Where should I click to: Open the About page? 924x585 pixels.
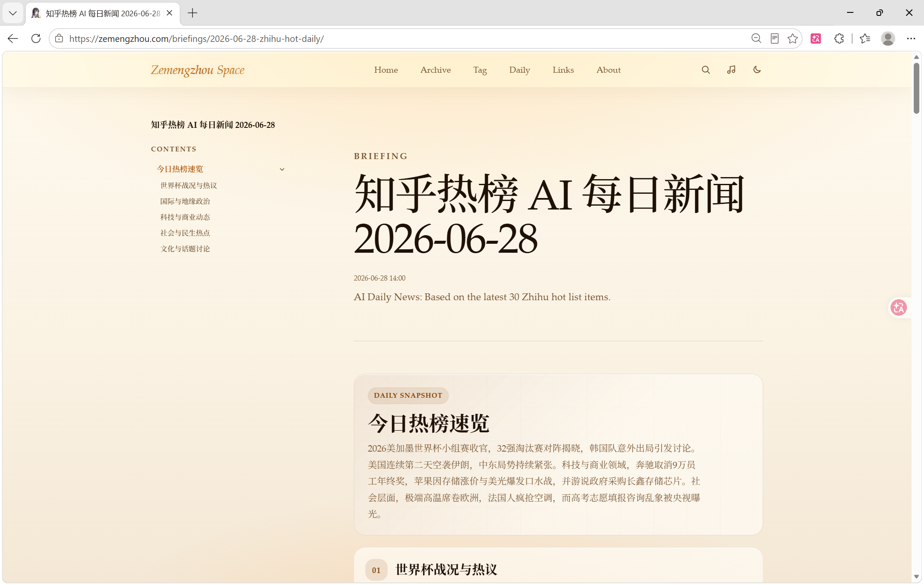(x=609, y=70)
